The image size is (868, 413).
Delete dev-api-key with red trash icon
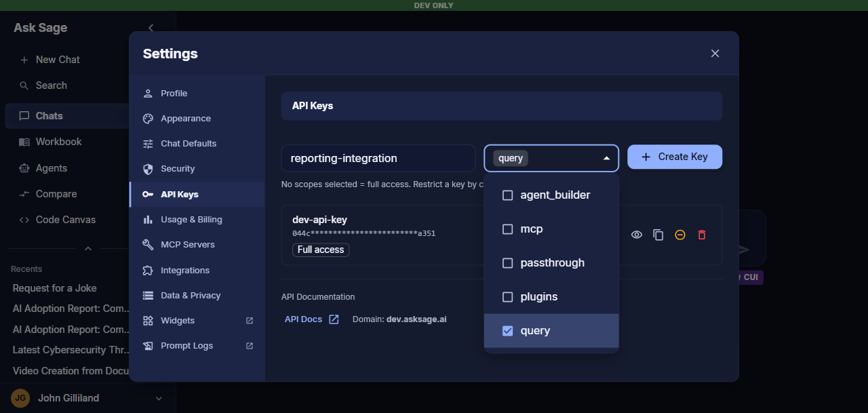pyautogui.click(x=702, y=235)
